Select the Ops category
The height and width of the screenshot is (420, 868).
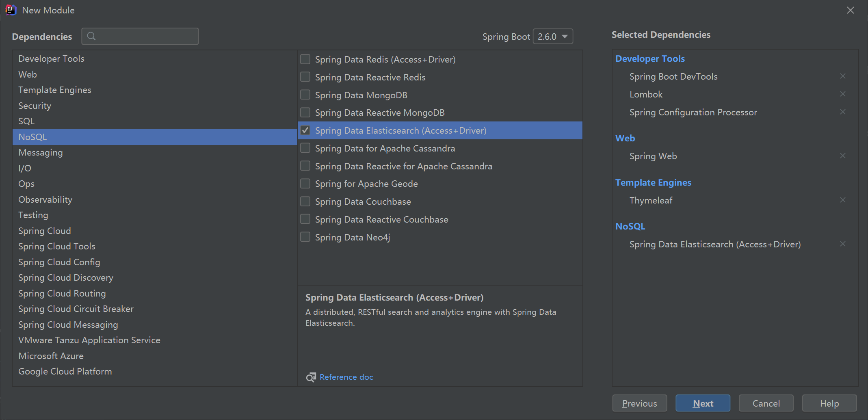pyautogui.click(x=155, y=184)
